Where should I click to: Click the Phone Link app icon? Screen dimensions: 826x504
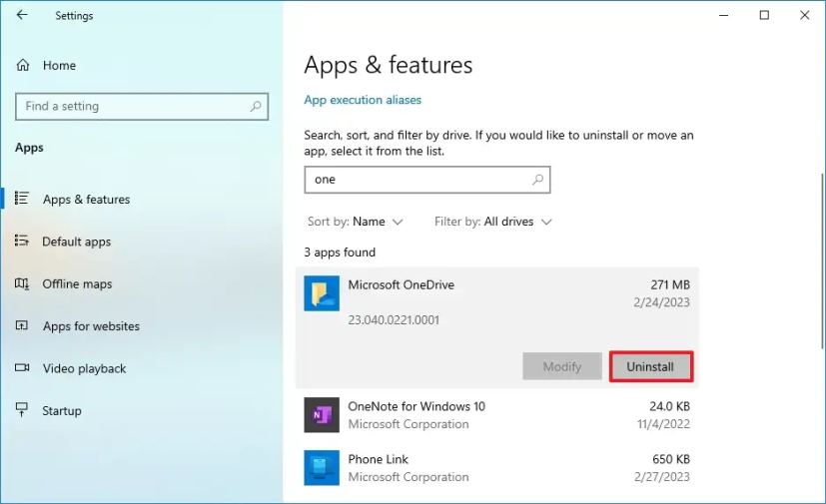pyautogui.click(x=322, y=468)
